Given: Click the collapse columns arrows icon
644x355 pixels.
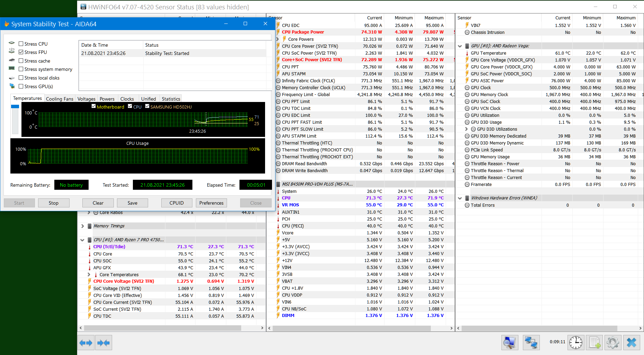Looking at the screenshot, I should pos(103,343).
